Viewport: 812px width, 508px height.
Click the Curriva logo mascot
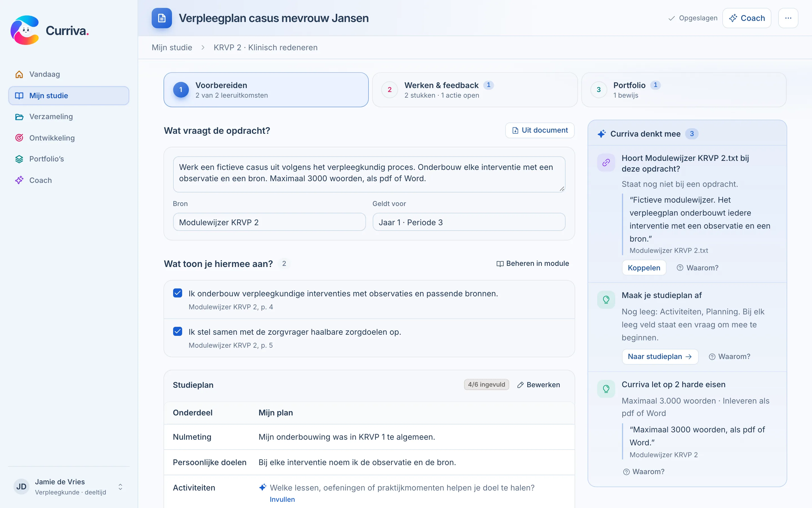(25, 30)
